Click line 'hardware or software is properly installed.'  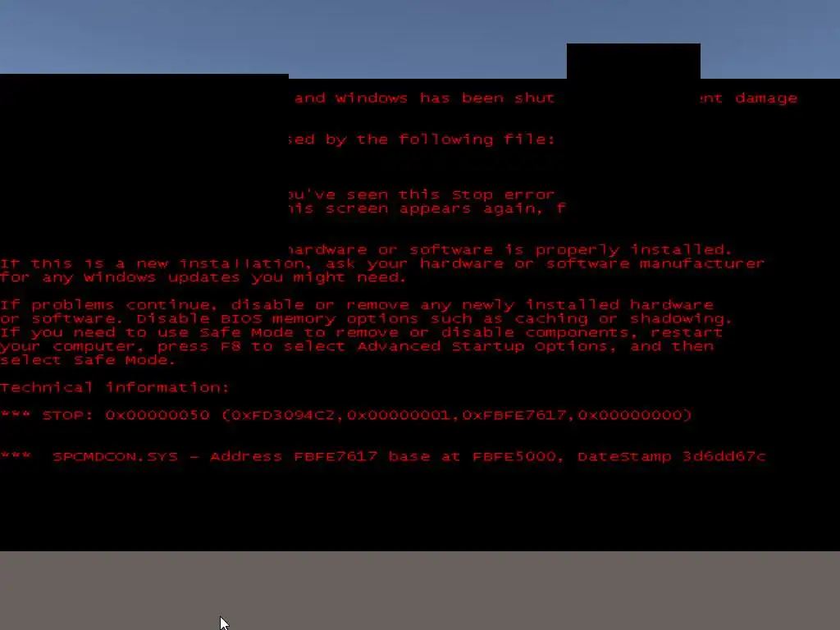(510, 250)
